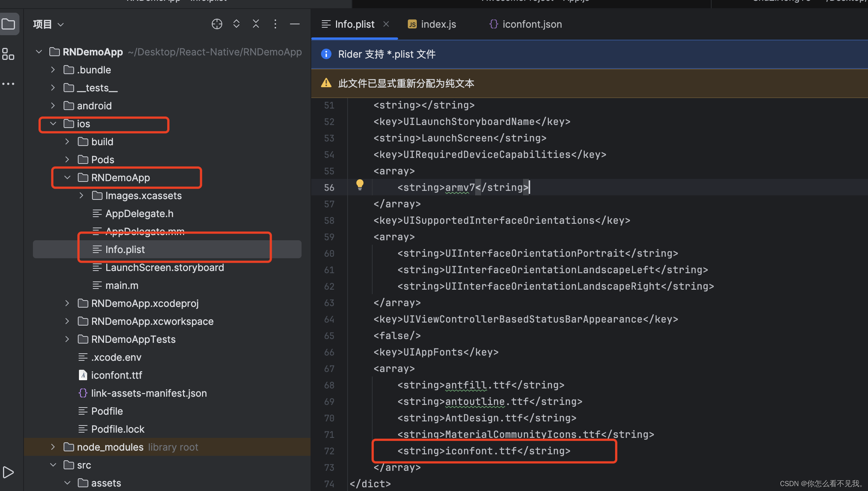
Task: Open the Structure tool window icon
Action: tap(8, 54)
